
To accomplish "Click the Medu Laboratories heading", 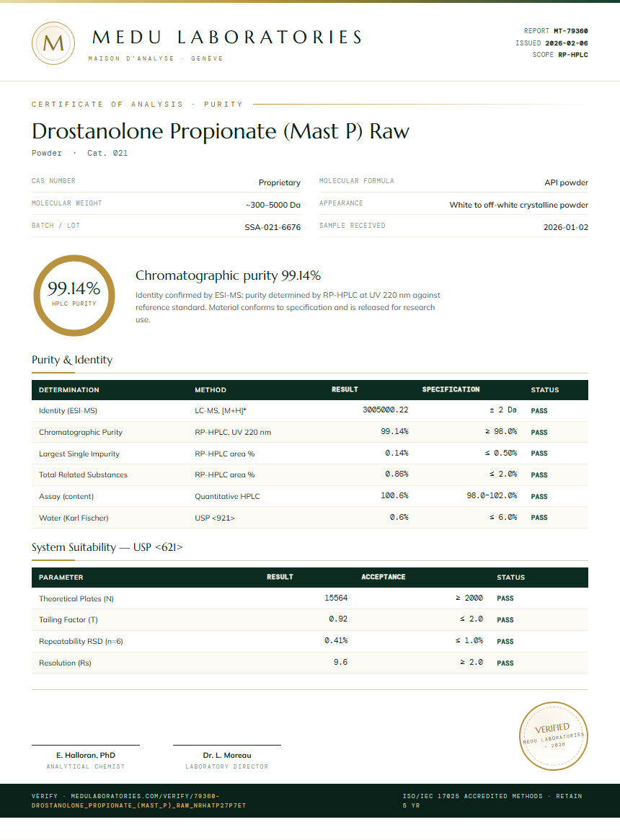I will click(227, 37).
